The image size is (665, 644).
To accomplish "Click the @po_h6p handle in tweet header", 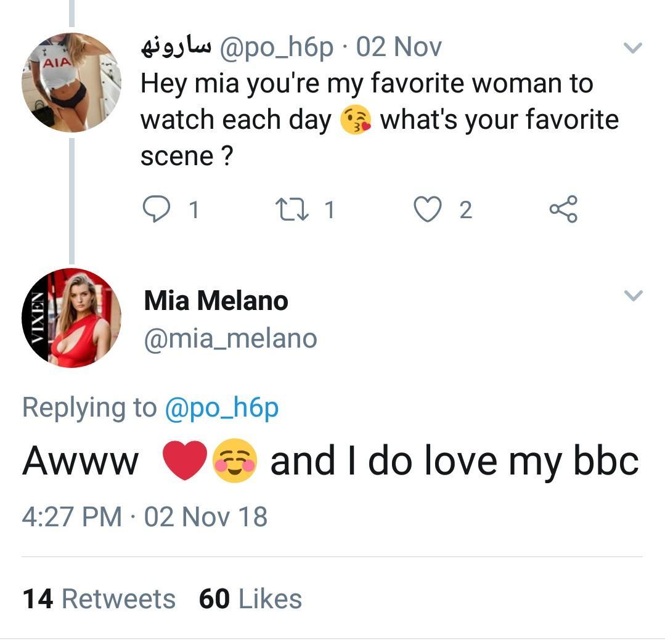I will point(275,47).
